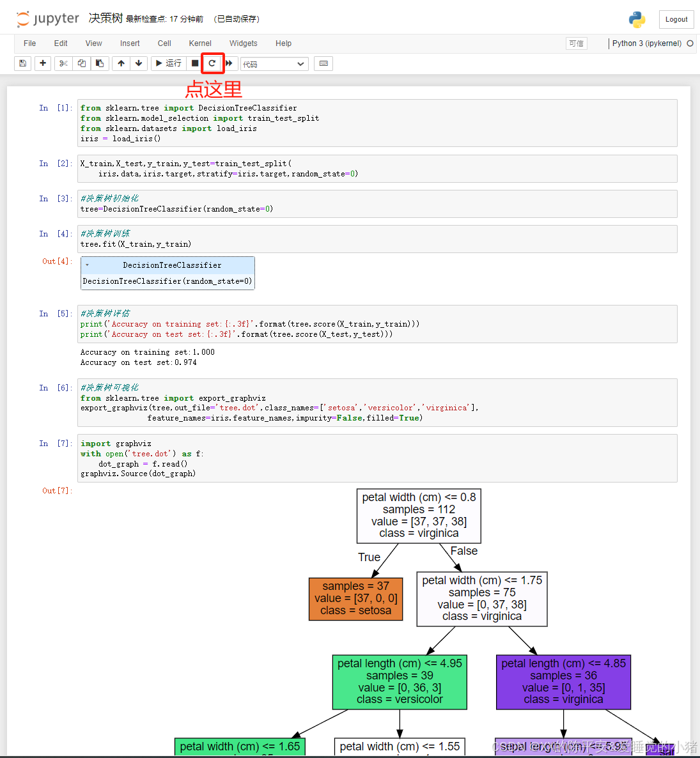Restart kernel and rerun all with fast-forward icon
The width and height of the screenshot is (700, 758).
point(229,63)
